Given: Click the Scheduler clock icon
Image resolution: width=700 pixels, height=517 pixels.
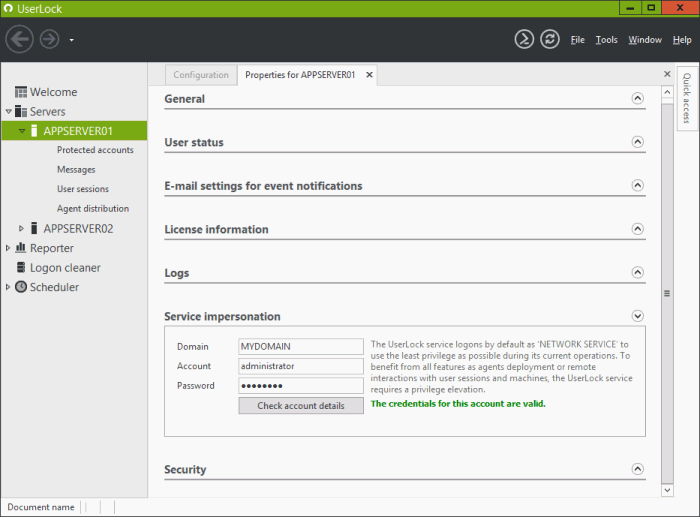Looking at the screenshot, I should pyautogui.click(x=21, y=287).
